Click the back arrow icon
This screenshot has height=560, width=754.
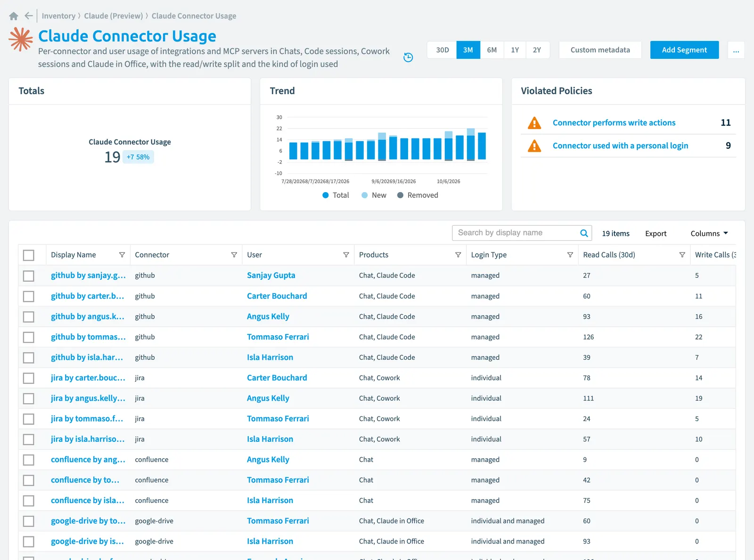(29, 16)
